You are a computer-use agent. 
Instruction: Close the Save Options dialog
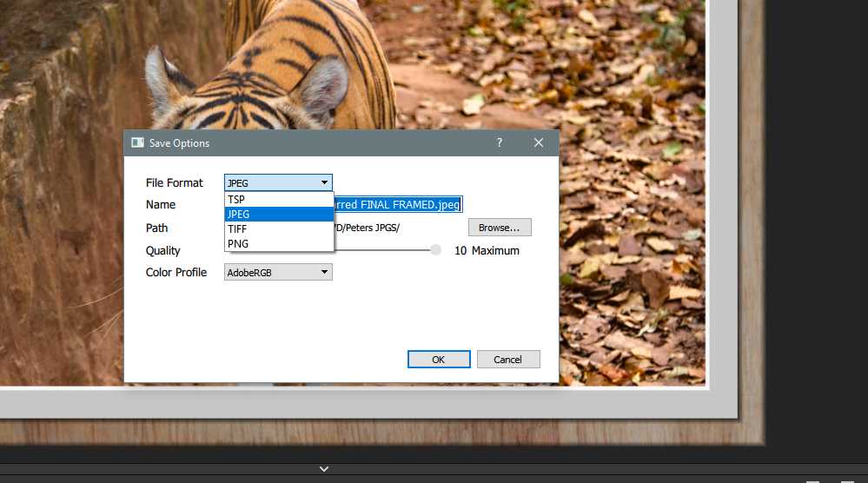[539, 142]
